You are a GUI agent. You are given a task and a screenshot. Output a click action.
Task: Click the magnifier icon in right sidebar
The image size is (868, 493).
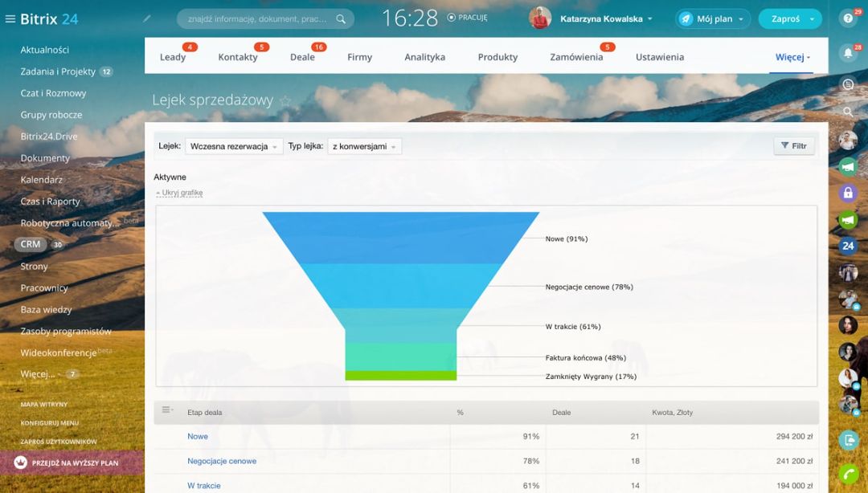(848, 112)
